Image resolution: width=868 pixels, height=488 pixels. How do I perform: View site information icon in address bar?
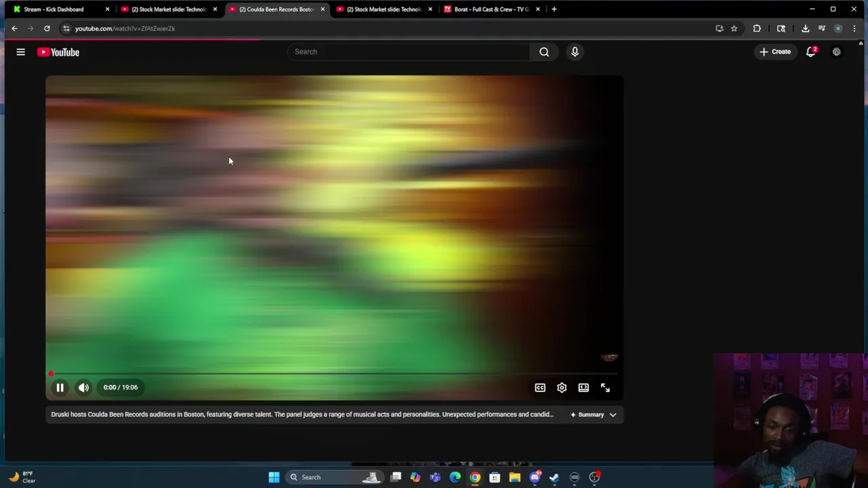click(x=66, y=28)
